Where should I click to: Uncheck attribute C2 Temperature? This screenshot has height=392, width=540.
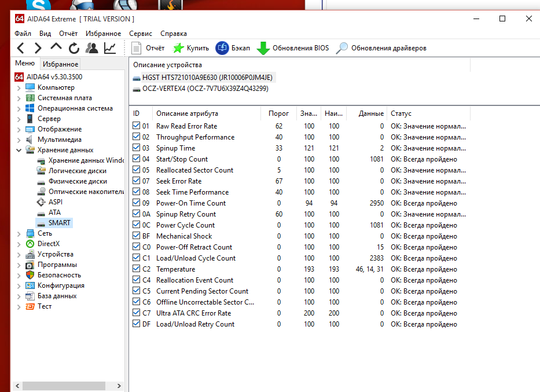click(137, 269)
